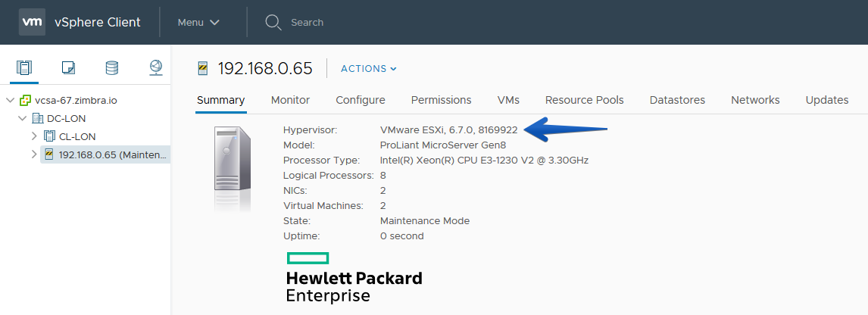Switch to the Resource Pools tab
Viewport: 868px width, 315px height.
585,100
